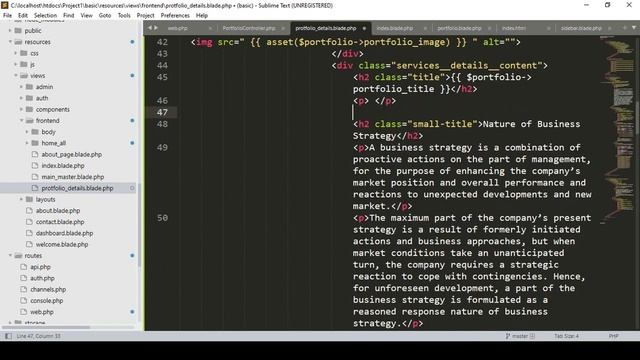Expand the body folder arrow

[x=27, y=132]
